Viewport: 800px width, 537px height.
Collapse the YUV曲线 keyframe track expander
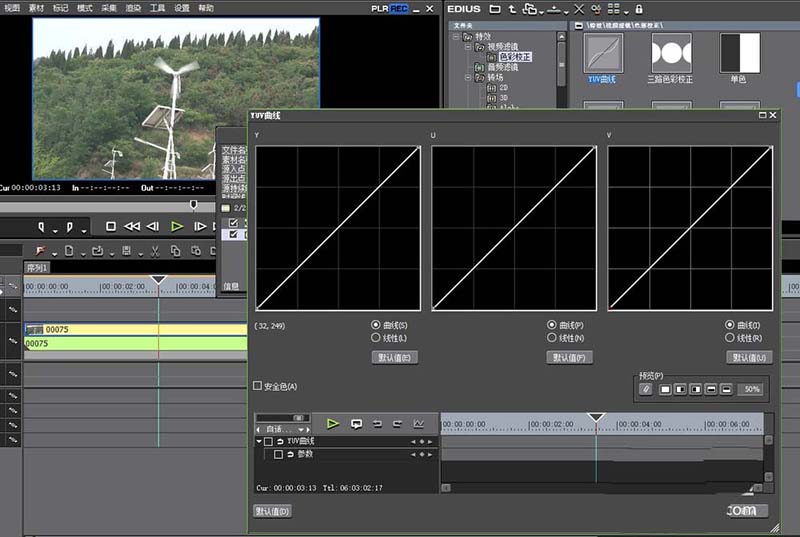click(x=258, y=441)
